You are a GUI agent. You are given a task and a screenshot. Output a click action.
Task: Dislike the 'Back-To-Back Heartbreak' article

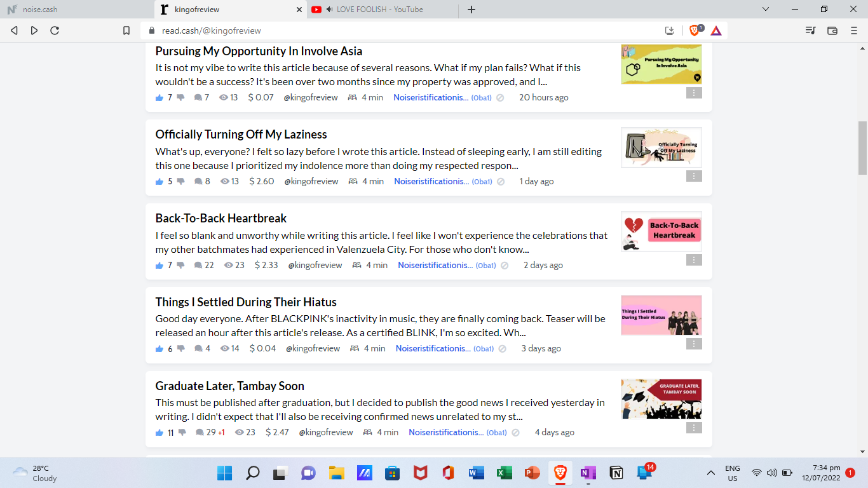click(181, 265)
